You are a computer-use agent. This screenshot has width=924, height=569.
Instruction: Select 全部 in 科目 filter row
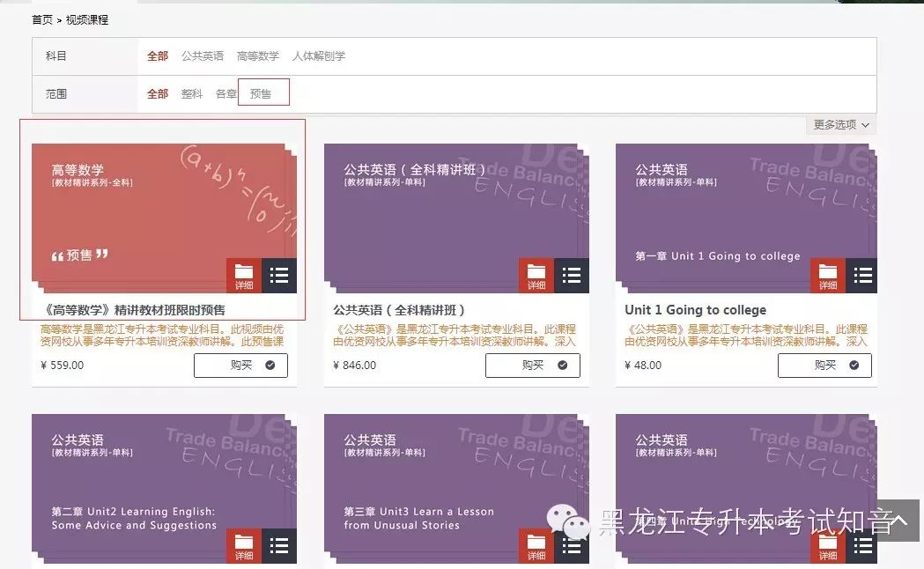[158, 56]
